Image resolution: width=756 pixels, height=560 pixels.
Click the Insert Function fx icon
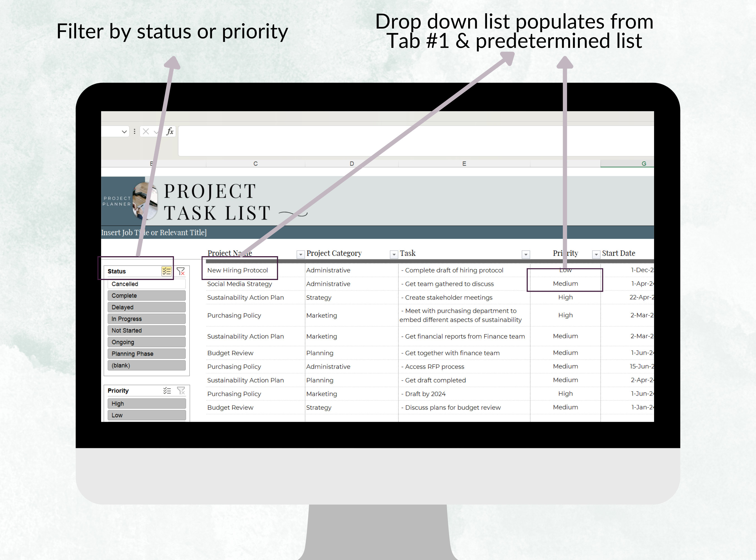coord(170,132)
